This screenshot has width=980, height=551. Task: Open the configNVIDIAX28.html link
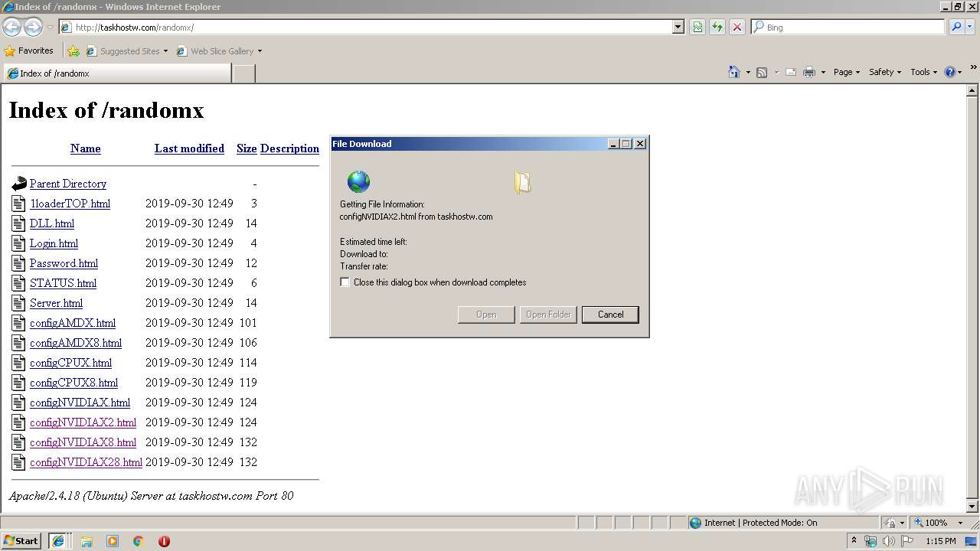click(86, 462)
